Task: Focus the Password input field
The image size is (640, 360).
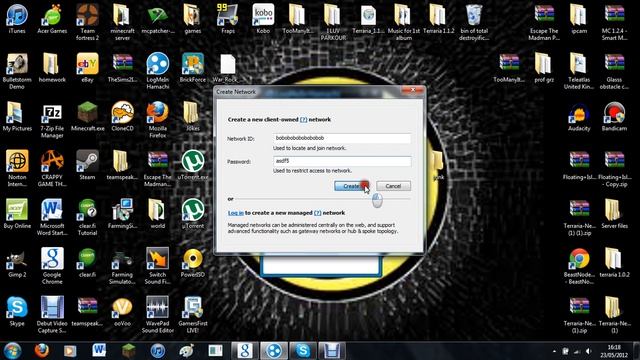Action: pyautogui.click(x=342, y=161)
